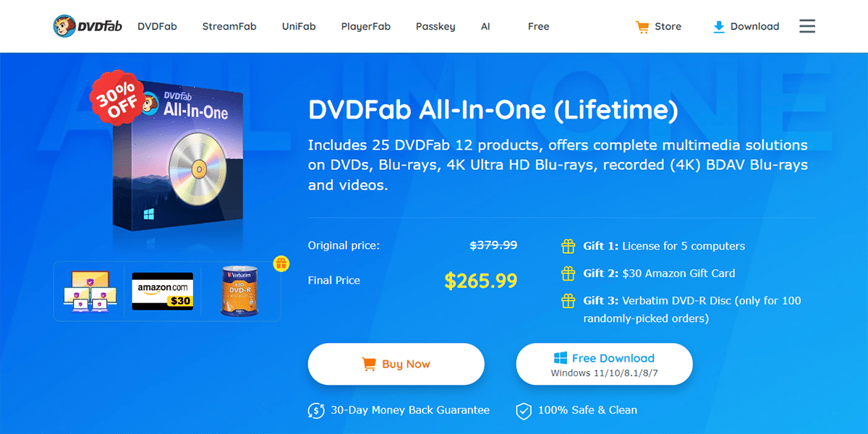Select the Amazon $30 gift card thumbnail

point(163,292)
